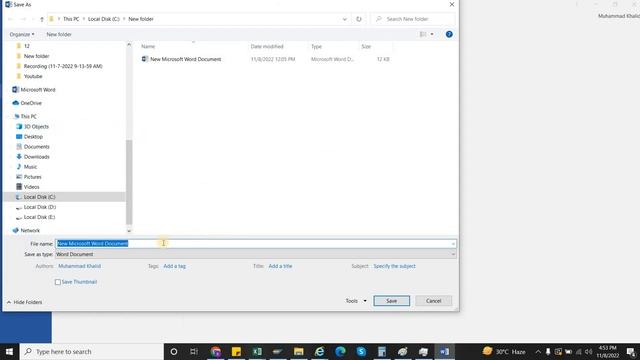The height and width of the screenshot is (360, 640).
Task: Open Videos in the sidebar
Action: 31,187
